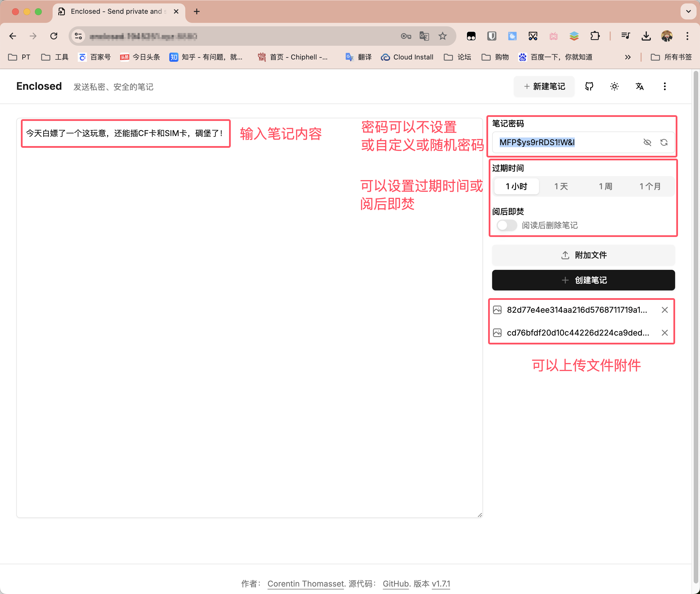The image size is (700, 594).
Task: Bookmark page with the star icon
Action: [442, 36]
